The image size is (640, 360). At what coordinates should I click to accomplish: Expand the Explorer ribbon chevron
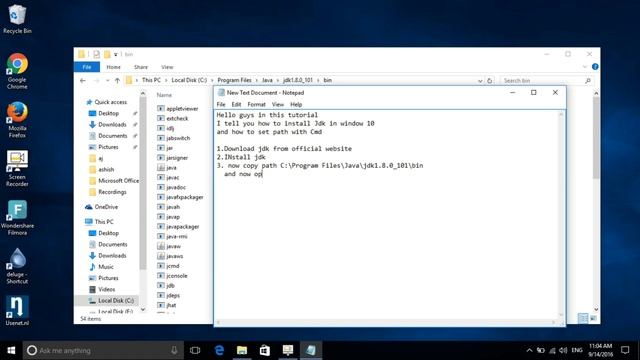click(x=584, y=67)
